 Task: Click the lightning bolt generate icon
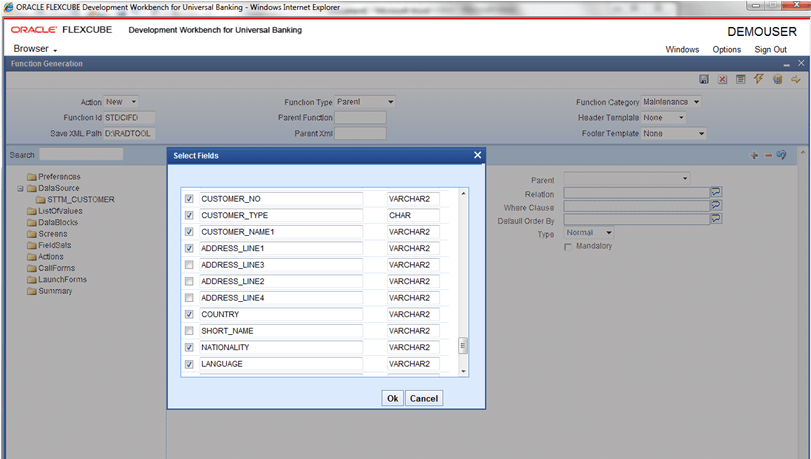coord(759,79)
